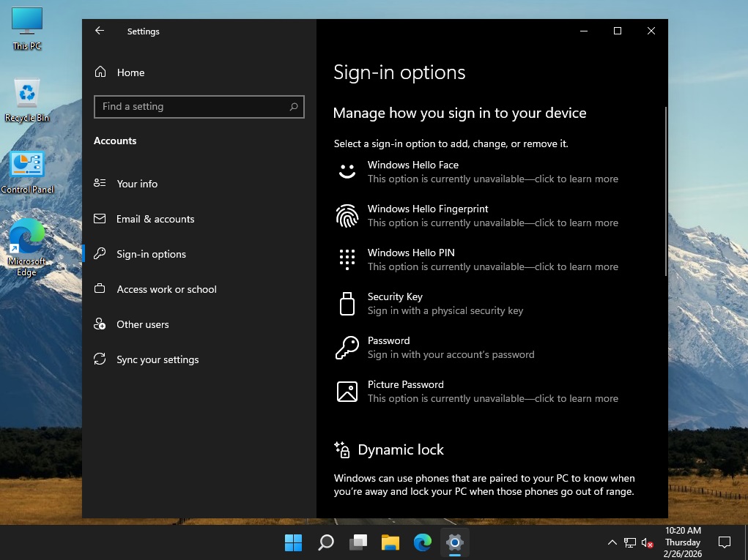Navigate to Other users page
Screen dimensions: 748x560
[143, 324]
